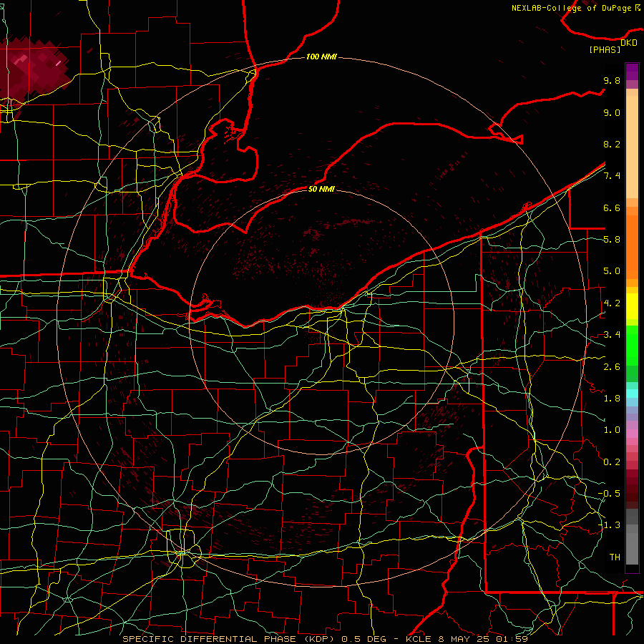
Task: Pick the bright yellow band of the scale
Action: tap(632, 306)
